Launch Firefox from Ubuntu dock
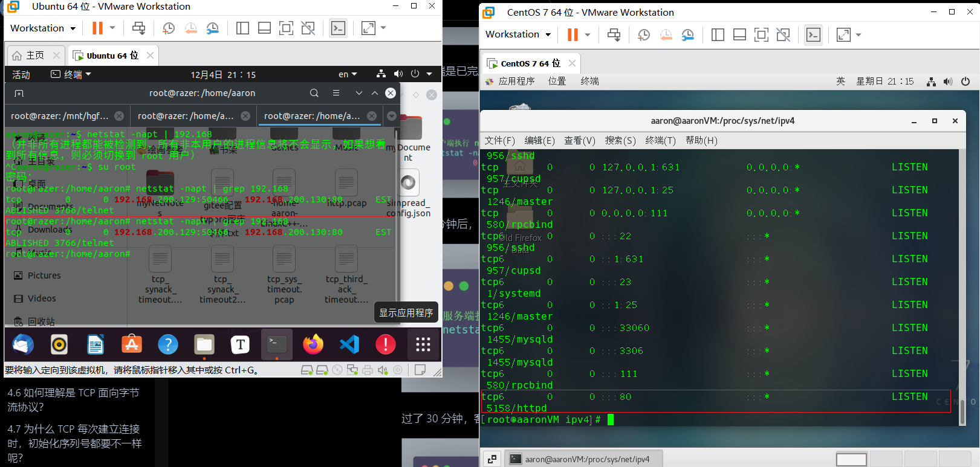This screenshot has height=467, width=980. [313, 344]
